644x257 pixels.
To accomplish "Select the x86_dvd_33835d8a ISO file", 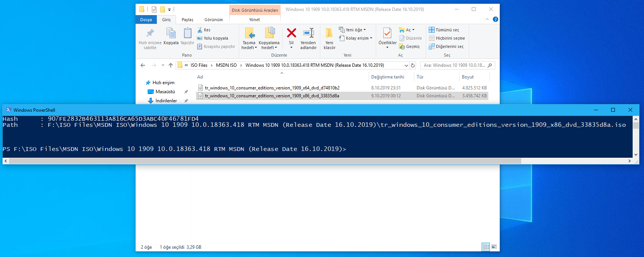I will click(x=342, y=96).
